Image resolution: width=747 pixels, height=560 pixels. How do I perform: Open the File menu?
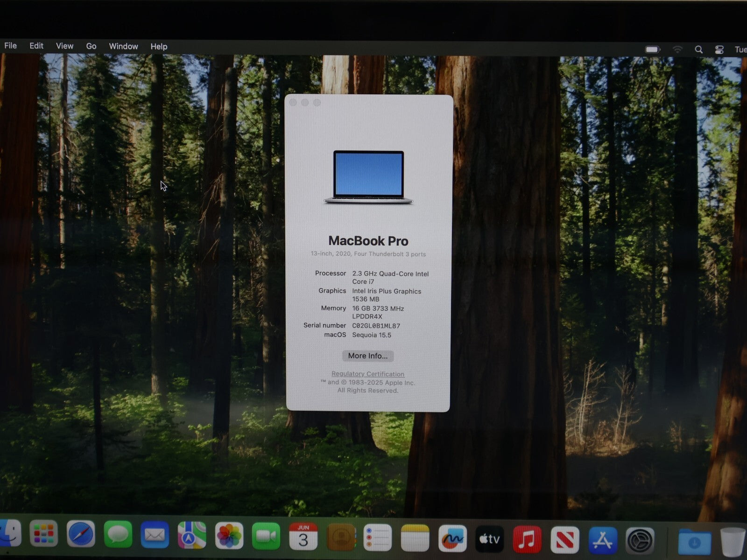click(10, 46)
